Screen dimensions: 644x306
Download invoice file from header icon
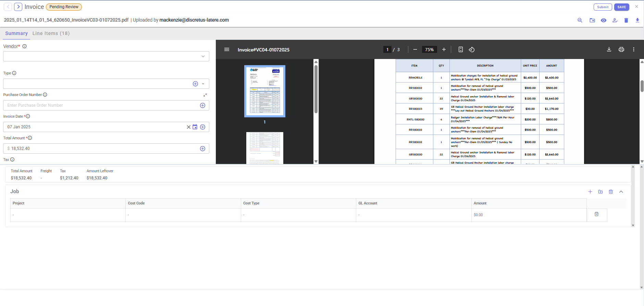click(x=637, y=20)
